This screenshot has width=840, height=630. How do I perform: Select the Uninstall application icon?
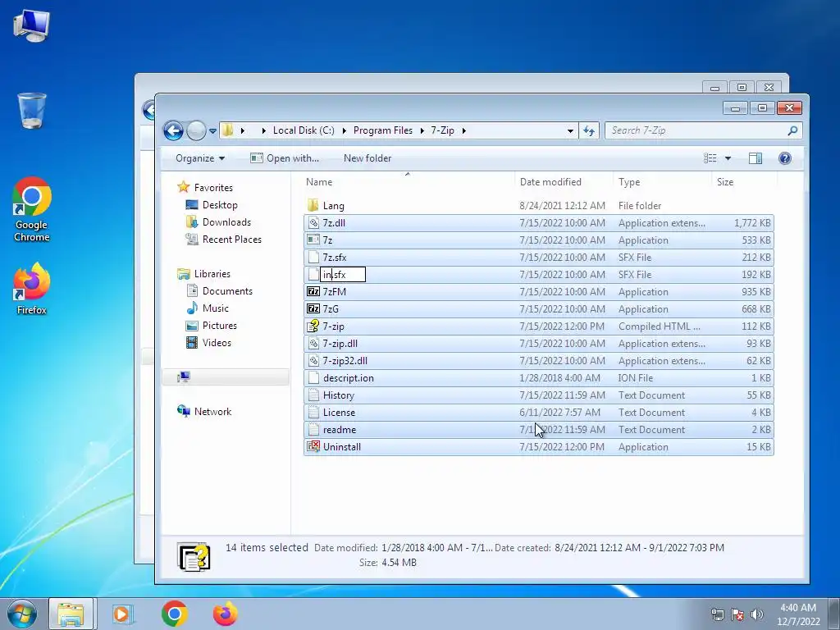point(313,447)
